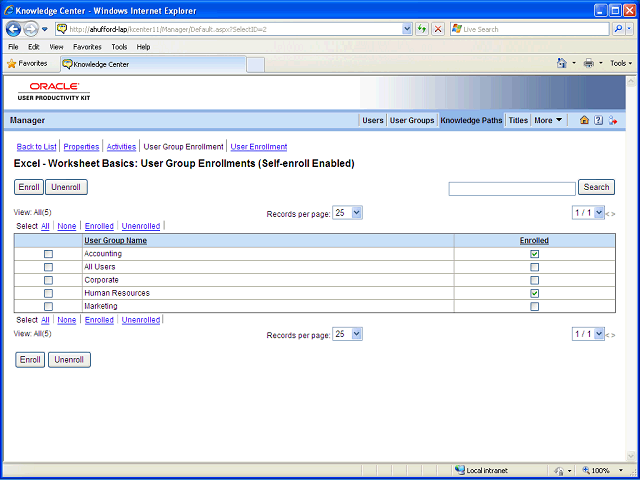The height and width of the screenshot is (480, 640).
Task: Go to Knowledge Center home icon
Action: pyautogui.click(x=584, y=120)
